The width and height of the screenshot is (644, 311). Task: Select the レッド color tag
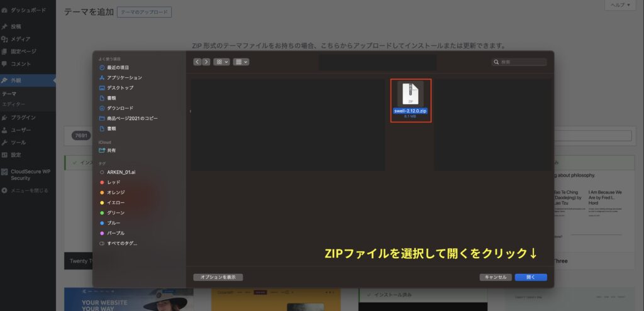pyautogui.click(x=113, y=182)
